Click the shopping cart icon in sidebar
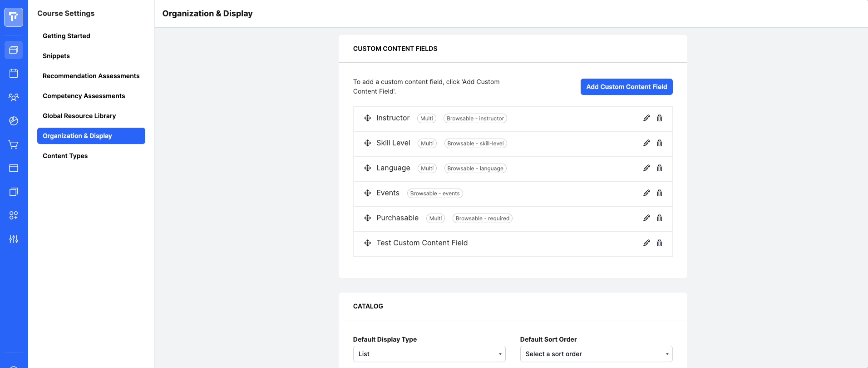Viewport: 868px width, 368px height. (14, 144)
